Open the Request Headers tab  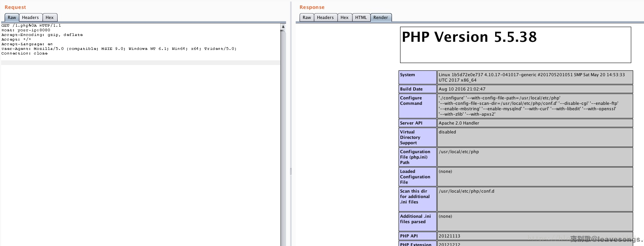click(30, 17)
